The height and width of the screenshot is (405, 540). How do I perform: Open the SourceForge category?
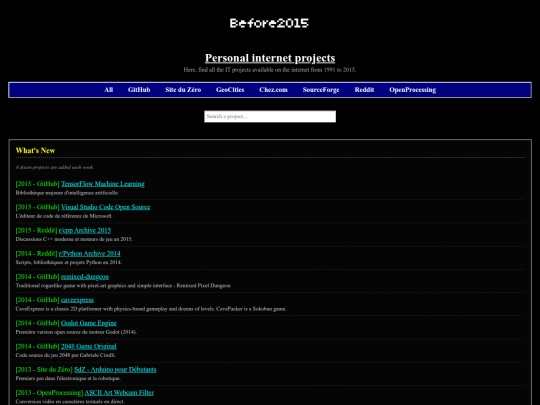coord(321,90)
